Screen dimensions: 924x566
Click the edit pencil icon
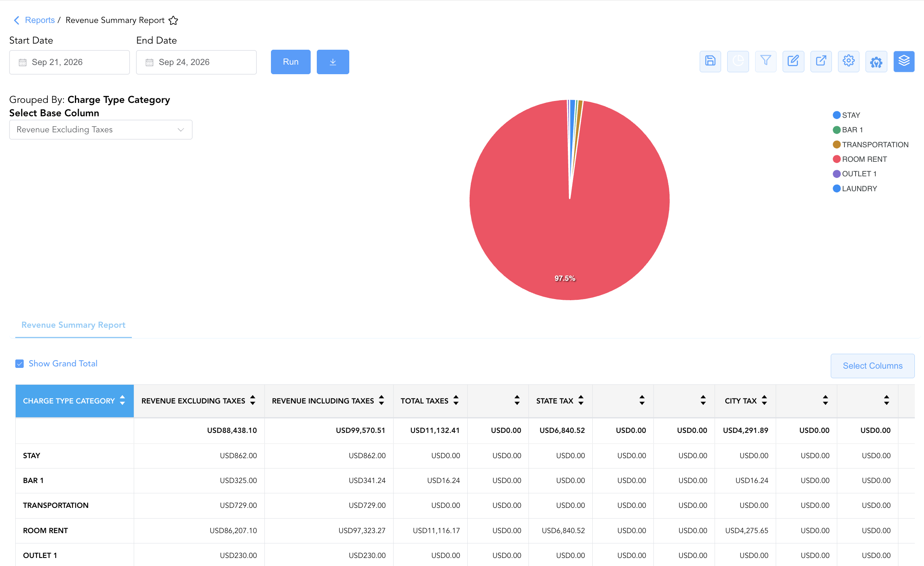click(793, 61)
